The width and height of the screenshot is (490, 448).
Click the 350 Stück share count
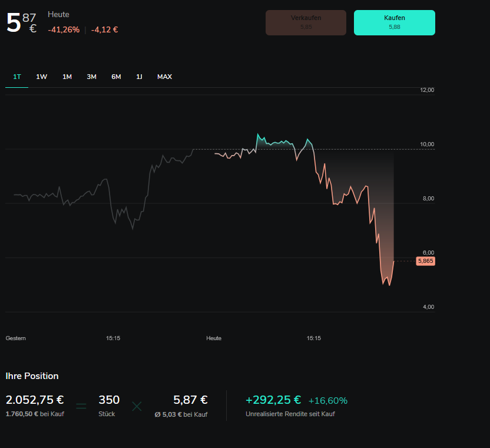pos(109,400)
